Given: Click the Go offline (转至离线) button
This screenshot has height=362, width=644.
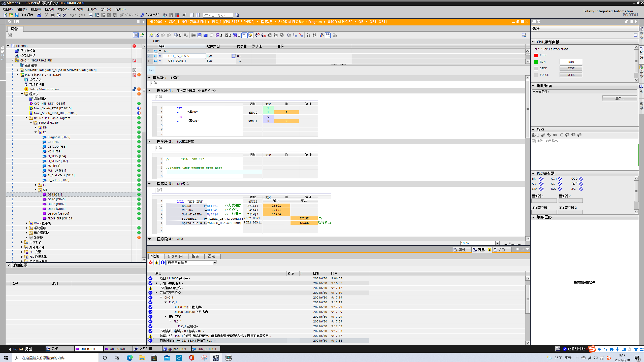Looking at the screenshot, I should [x=150, y=15].
